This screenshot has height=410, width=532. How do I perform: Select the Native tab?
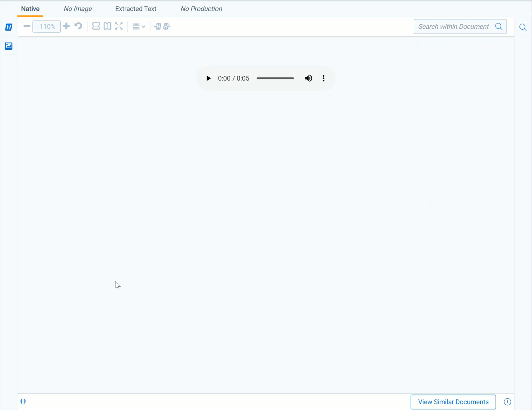pyautogui.click(x=30, y=9)
